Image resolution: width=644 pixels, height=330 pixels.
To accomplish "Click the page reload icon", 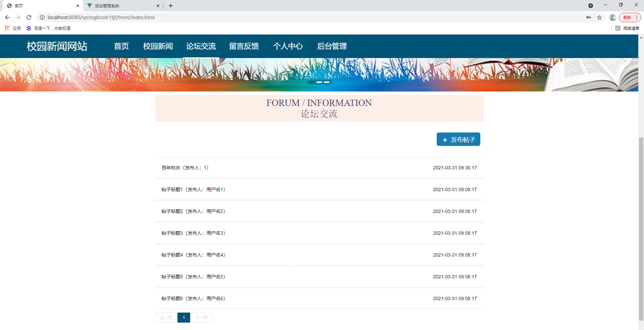I will coord(29,17).
